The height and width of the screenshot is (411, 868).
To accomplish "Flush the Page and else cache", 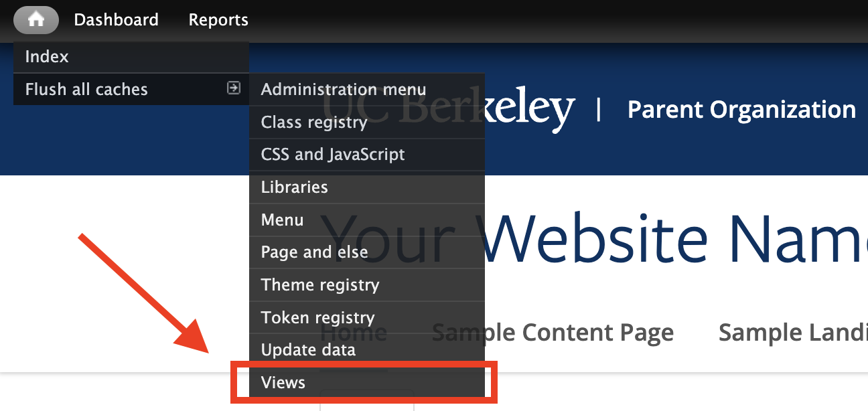I will tap(367, 252).
